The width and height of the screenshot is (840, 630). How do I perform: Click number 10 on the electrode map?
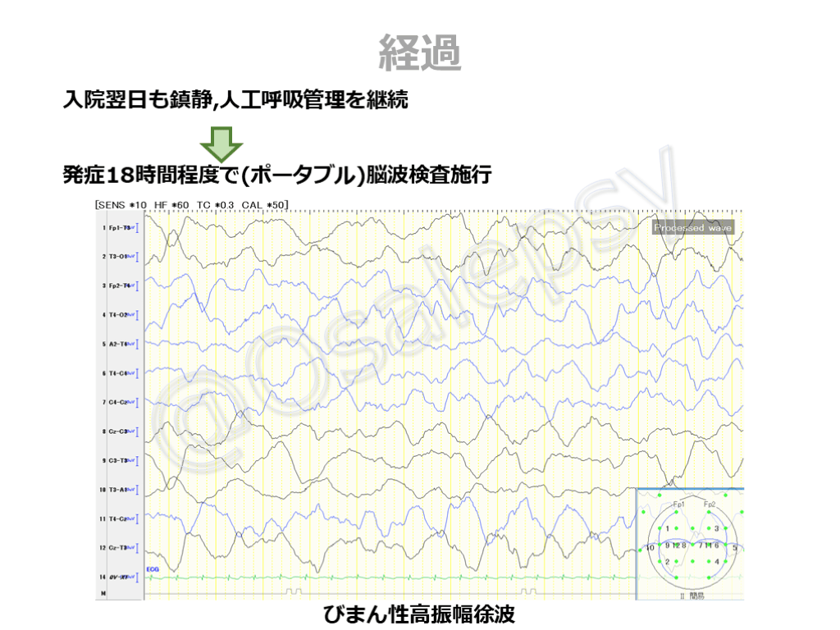(651, 546)
